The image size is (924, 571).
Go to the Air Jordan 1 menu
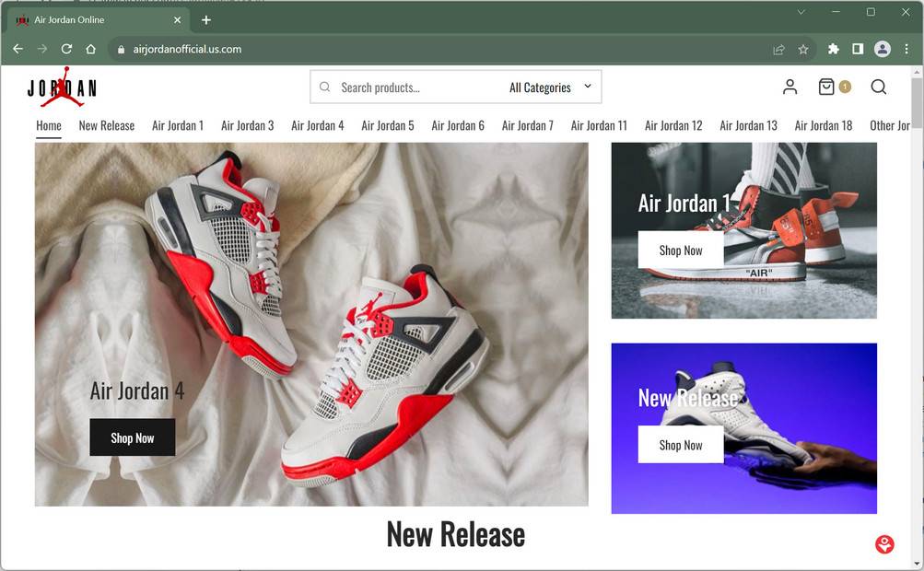click(x=178, y=125)
